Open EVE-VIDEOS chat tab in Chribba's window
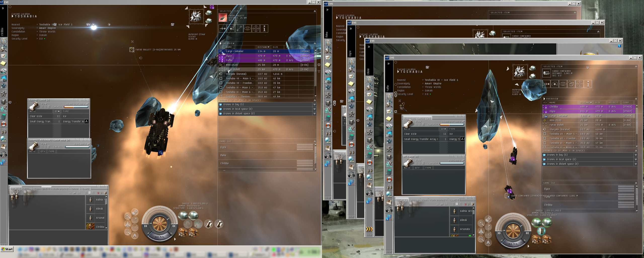Viewport: 644px width, 258px height. [60, 189]
